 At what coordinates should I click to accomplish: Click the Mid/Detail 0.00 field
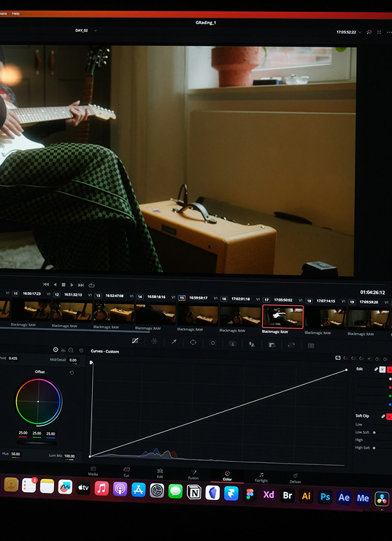point(73,360)
